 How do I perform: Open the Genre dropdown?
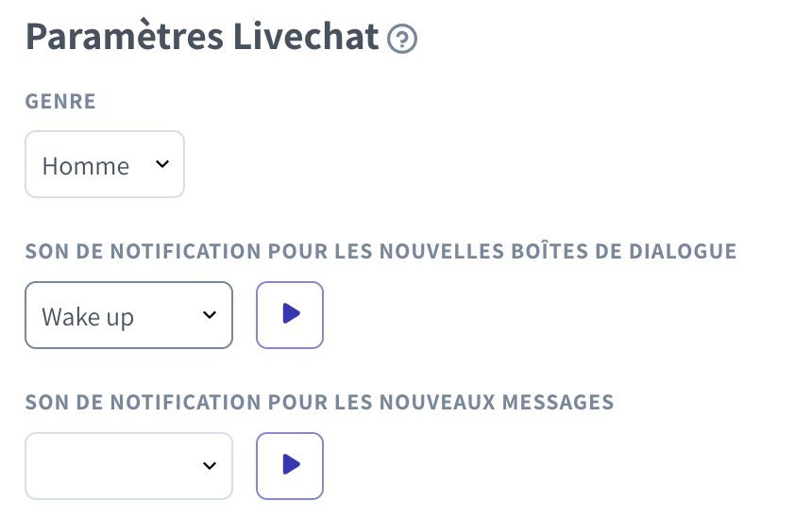105,165
